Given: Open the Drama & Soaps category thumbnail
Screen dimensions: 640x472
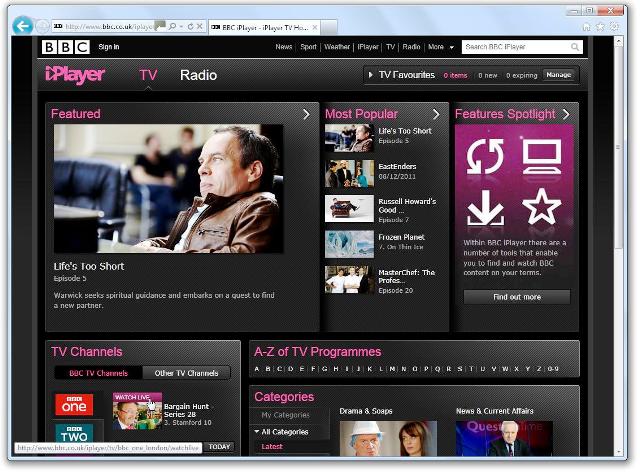Looking at the screenshot, I should pos(388,439).
